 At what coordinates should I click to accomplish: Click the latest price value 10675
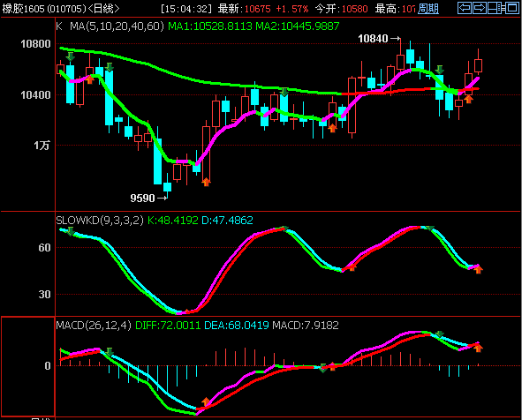pyautogui.click(x=257, y=9)
